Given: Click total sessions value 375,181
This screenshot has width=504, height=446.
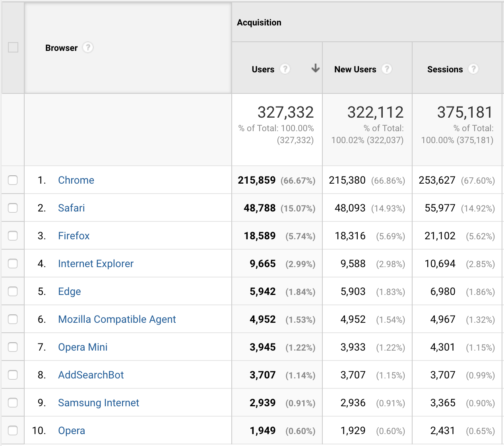Looking at the screenshot, I should [465, 112].
